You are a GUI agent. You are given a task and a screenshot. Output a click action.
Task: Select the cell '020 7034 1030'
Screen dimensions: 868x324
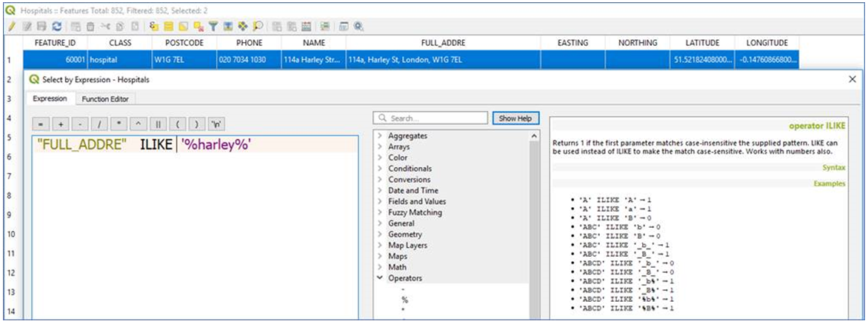click(x=249, y=60)
